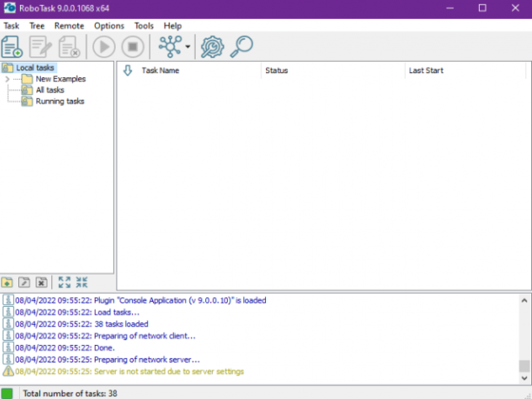Select 'Plugin Console Application is loaded' log entry
The height and width of the screenshot is (399, 532).
pyautogui.click(x=141, y=300)
